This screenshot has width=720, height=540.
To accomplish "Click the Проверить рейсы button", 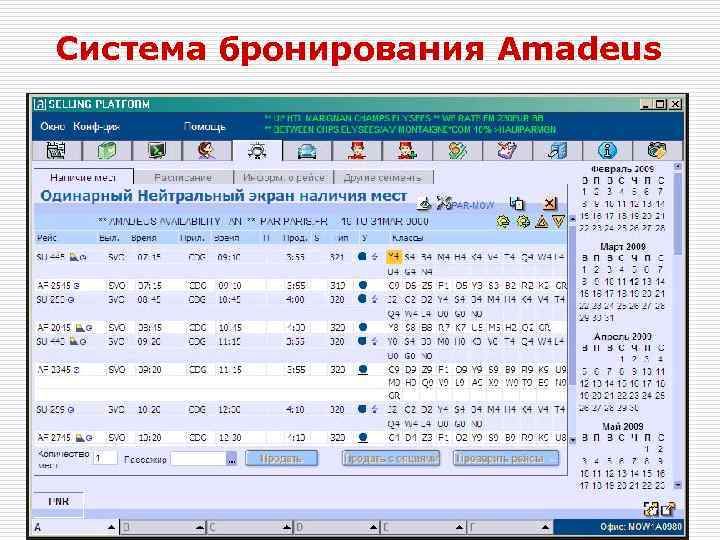I will 506,458.
